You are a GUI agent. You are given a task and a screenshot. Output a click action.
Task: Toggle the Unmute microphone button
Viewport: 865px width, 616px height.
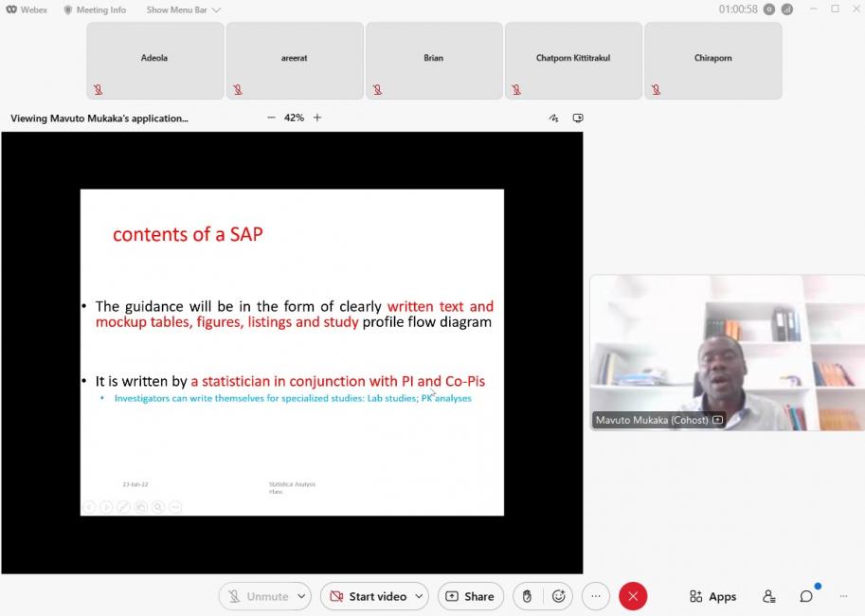(259, 596)
